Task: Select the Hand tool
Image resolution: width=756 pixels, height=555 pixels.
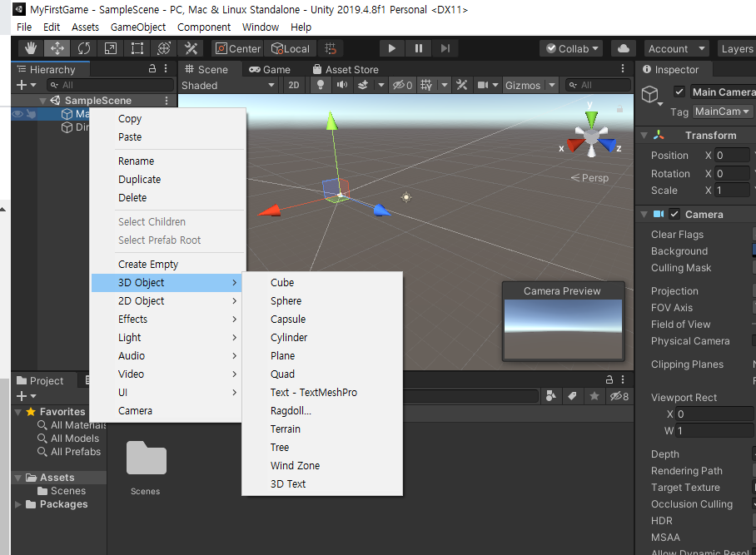Action: coord(31,48)
